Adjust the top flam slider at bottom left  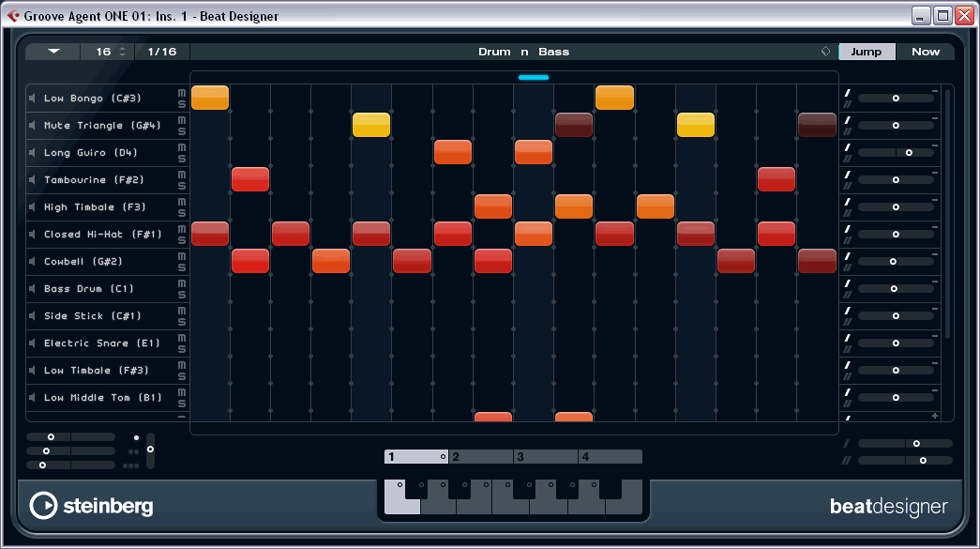click(70, 437)
